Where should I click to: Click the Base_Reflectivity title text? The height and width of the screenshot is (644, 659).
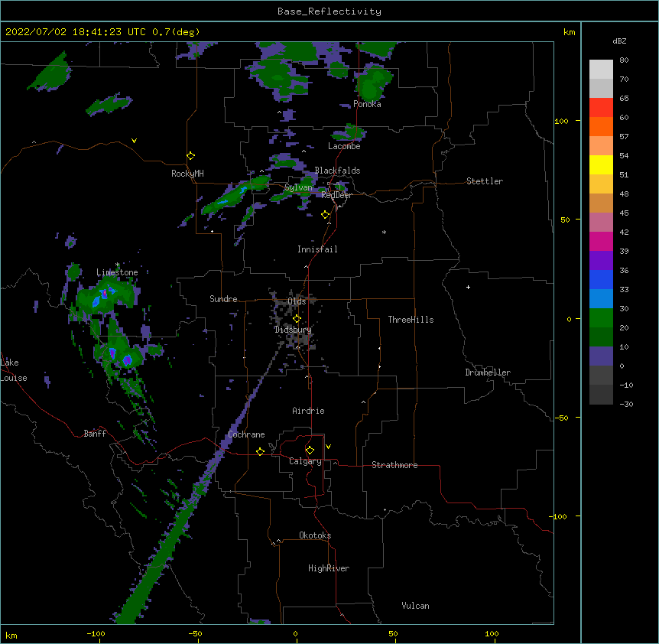[x=329, y=11]
